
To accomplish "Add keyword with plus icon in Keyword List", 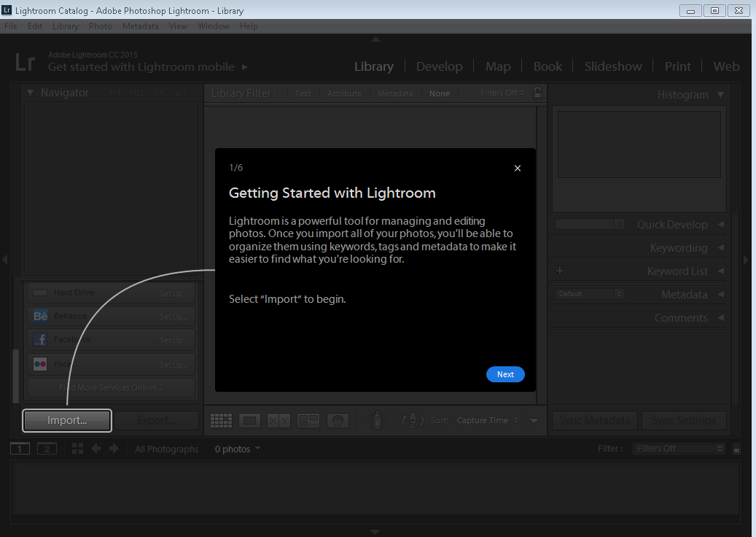I will (560, 271).
